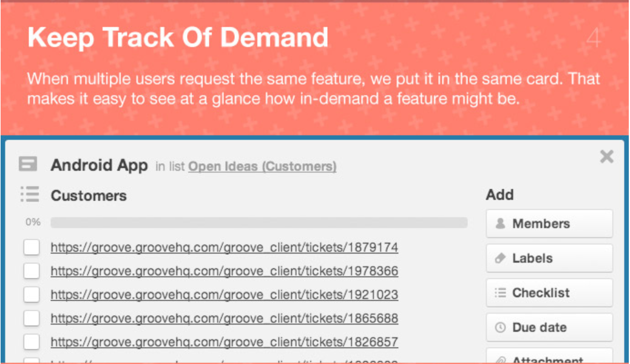Mark ticket 1865688 checkbox as done
630x364 pixels.
coord(32,318)
